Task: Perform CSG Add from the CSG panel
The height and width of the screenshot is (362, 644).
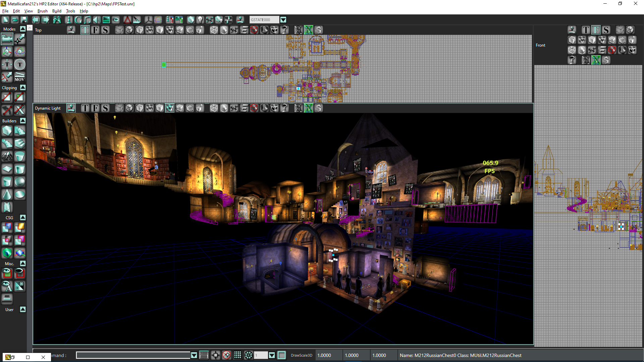Action: click(x=7, y=227)
